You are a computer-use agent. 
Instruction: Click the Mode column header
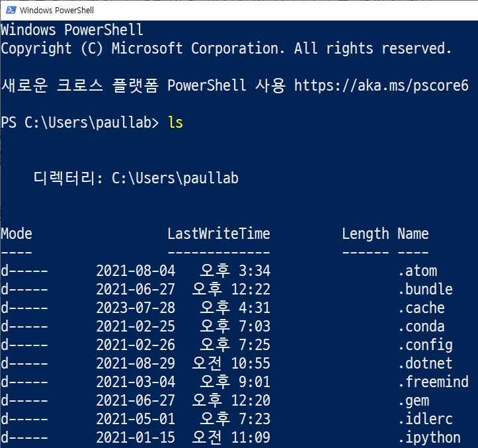(17, 234)
